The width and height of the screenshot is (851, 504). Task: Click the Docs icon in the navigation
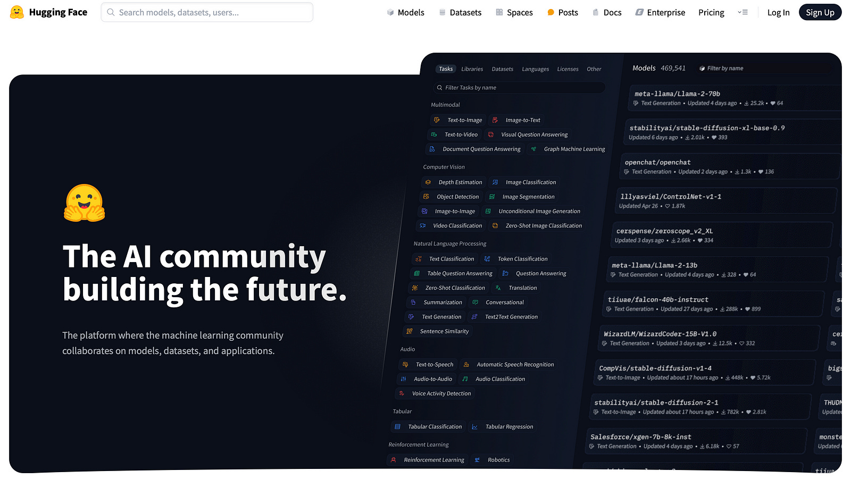[596, 12]
